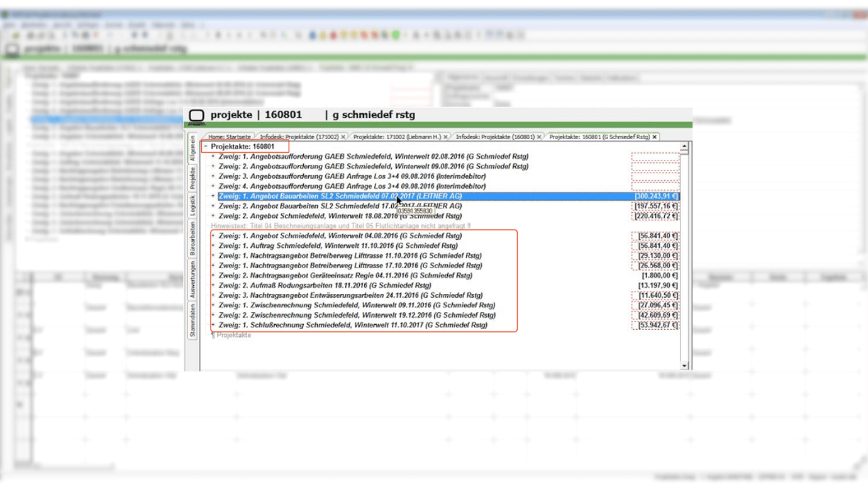Click the projekte module icon in header
This screenshot has width=868, height=491.
click(x=197, y=115)
